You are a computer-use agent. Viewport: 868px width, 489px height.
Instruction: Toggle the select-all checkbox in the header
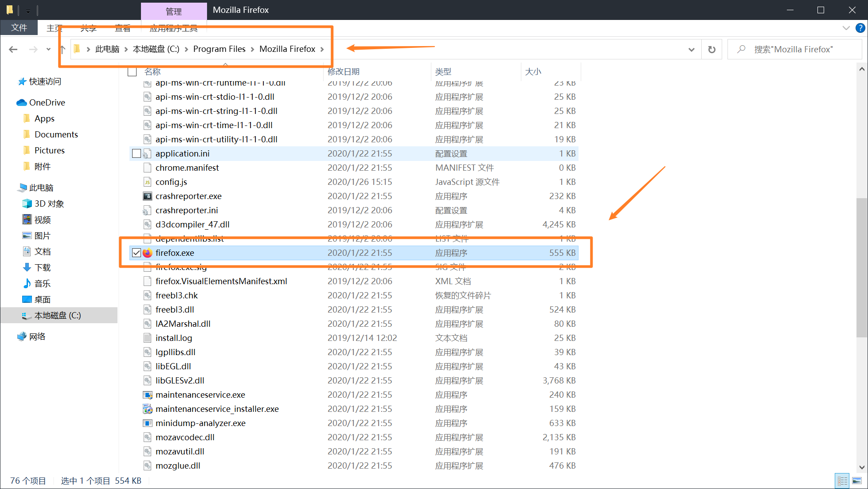[132, 72]
